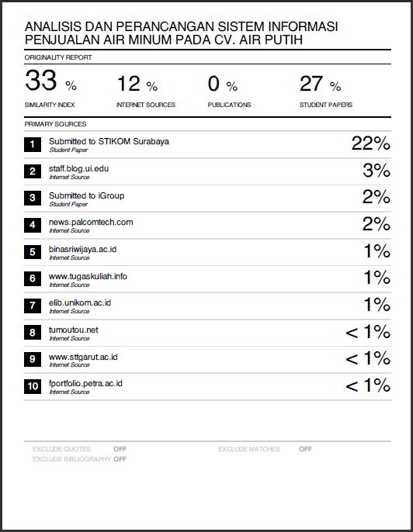The width and height of the screenshot is (413, 532).
Task: Open elib.unikom.ac.id source link
Action: (80, 302)
